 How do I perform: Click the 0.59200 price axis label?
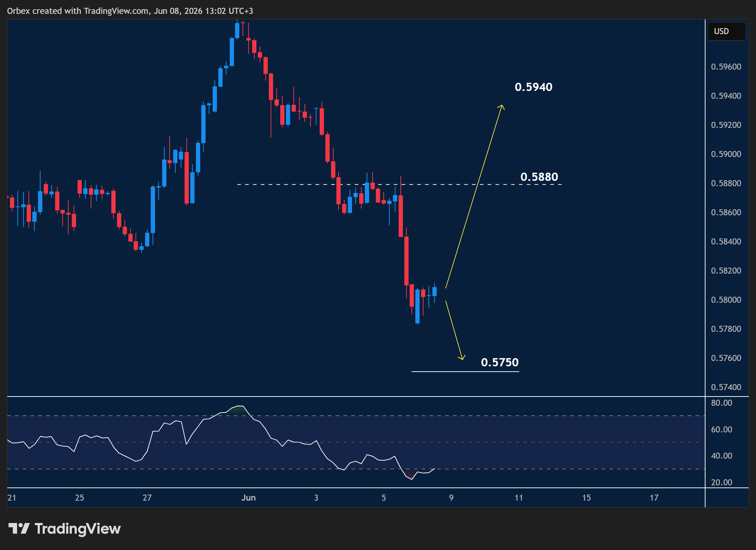click(x=726, y=125)
